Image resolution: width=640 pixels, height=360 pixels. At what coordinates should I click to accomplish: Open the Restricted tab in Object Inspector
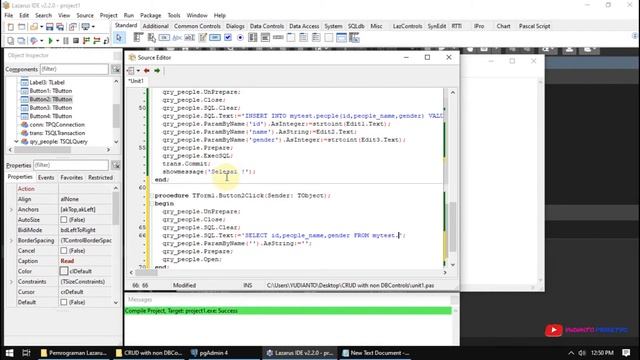tap(100, 178)
